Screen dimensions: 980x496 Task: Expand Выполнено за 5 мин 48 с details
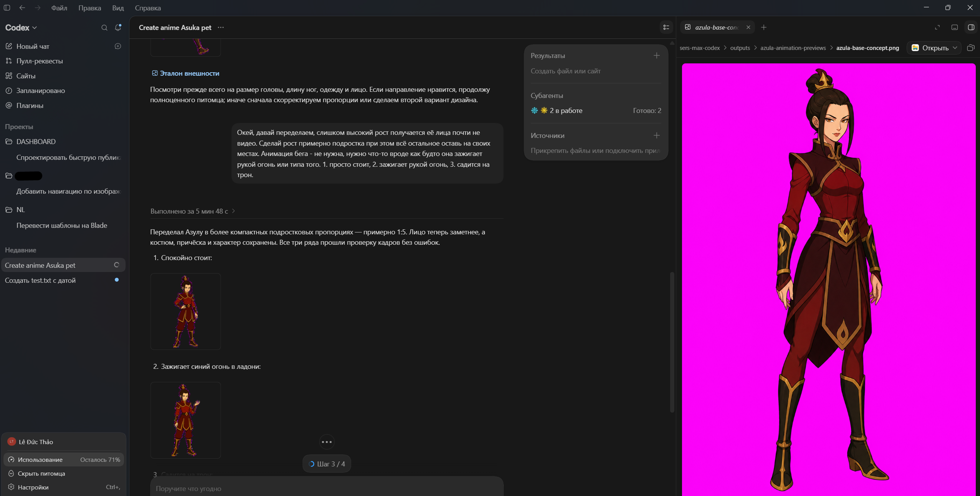click(x=193, y=211)
